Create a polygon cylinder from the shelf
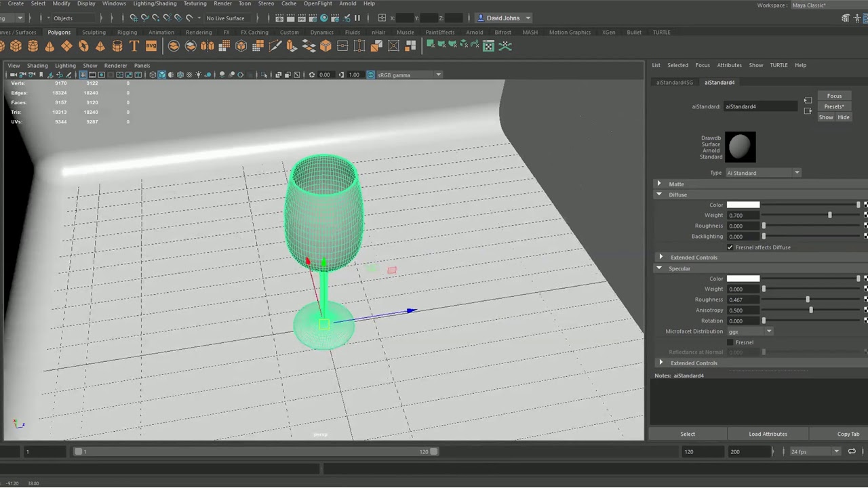 pyautogui.click(x=33, y=46)
